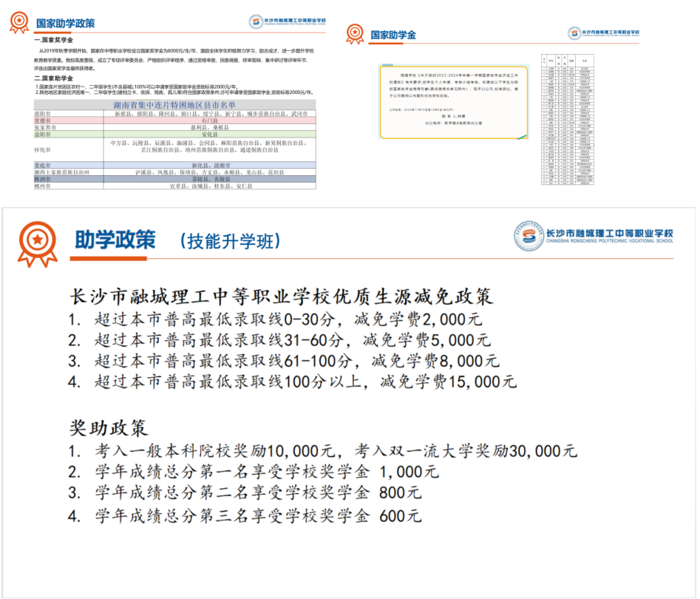
Task: Select the 一.国家奖学金 section heading
Action: [54, 40]
